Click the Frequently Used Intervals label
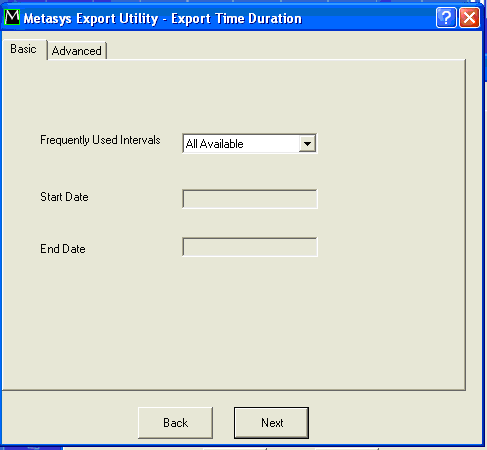Viewport: 487px width, 450px height. (100, 140)
